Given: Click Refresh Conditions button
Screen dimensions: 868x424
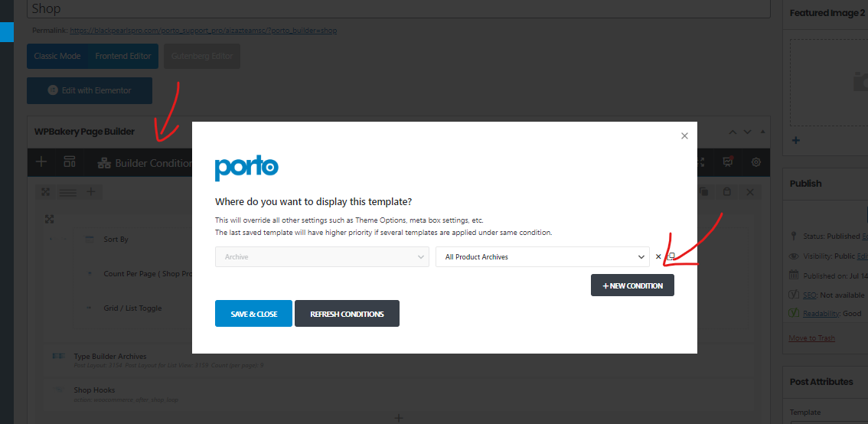Looking at the screenshot, I should pos(347,314).
